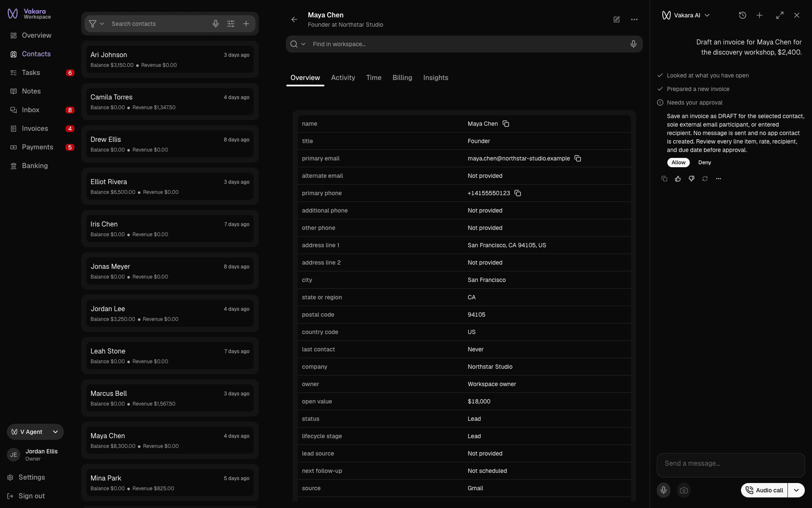Allow the draft invoice action
This screenshot has height=508, width=812.
click(x=678, y=163)
